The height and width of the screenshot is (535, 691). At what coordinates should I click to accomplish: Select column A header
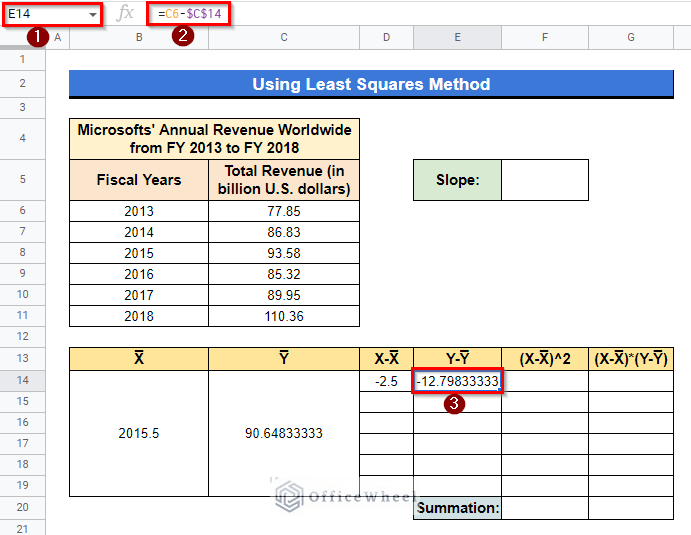[57, 37]
